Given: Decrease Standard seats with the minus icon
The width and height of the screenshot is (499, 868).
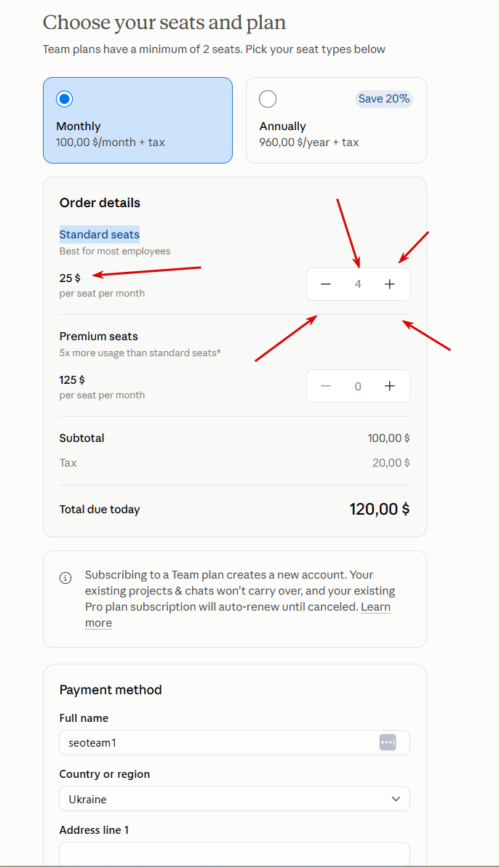Looking at the screenshot, I should point(326,284).
